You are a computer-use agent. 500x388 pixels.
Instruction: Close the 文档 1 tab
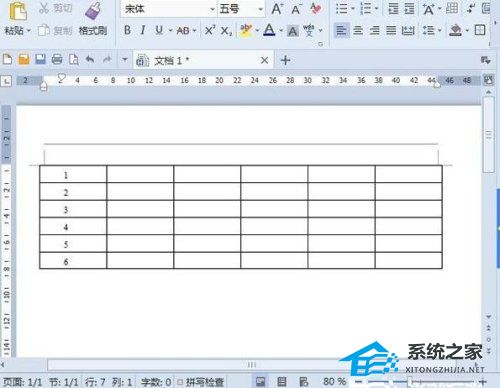point(264,60)
